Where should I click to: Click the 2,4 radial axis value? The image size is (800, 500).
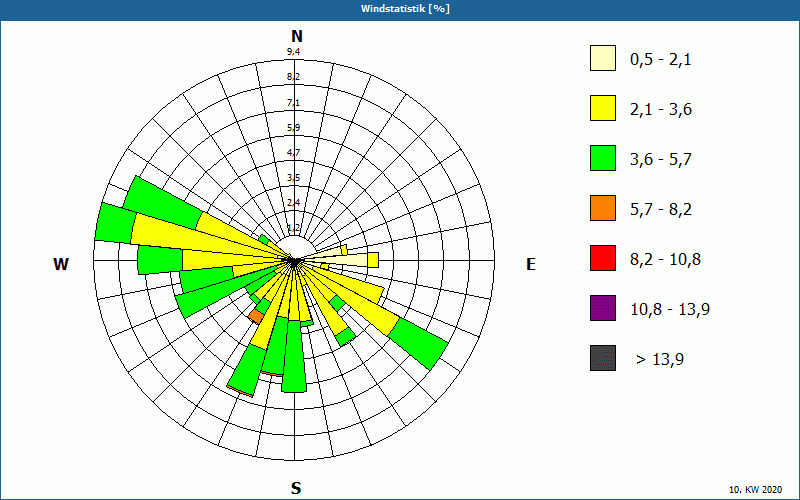293,203
